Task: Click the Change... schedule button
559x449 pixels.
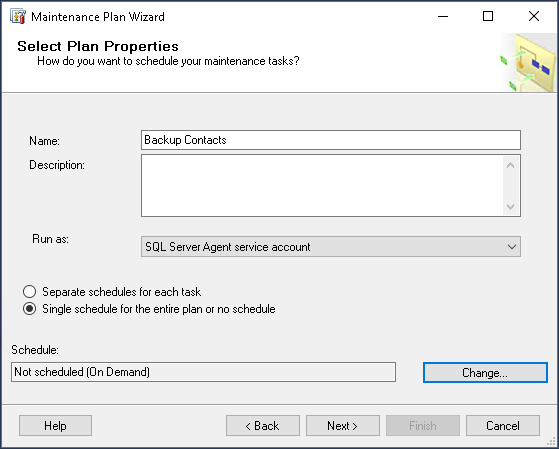Action: coord(485,373)
